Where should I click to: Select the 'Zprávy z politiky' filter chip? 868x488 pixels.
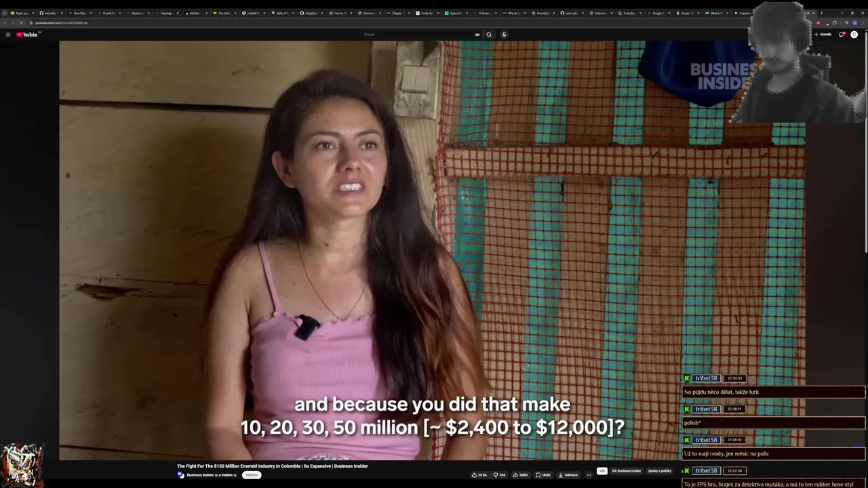659,471
